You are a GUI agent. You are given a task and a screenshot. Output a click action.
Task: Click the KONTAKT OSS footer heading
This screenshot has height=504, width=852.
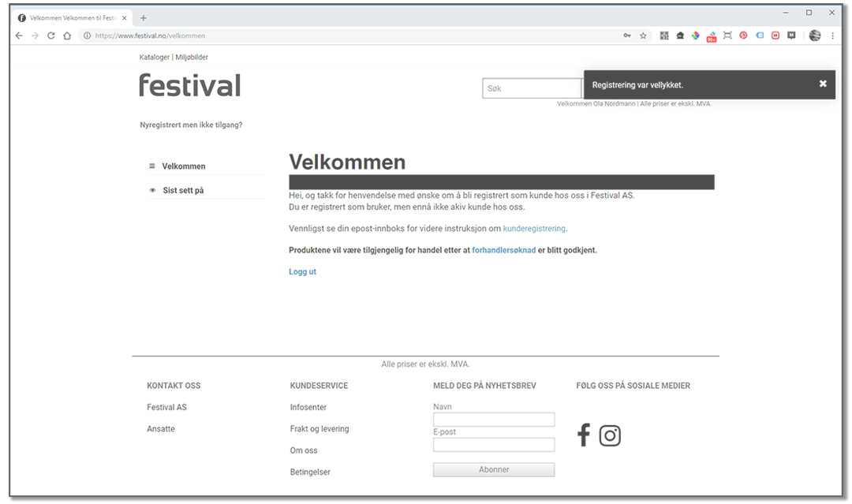click(174, 386)
